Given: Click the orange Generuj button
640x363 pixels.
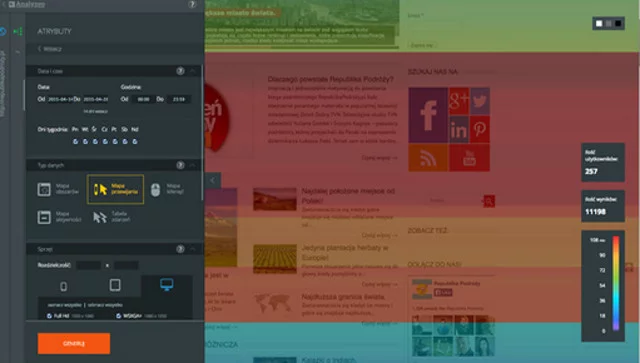Looking at the screenshot, I should 74,343.
